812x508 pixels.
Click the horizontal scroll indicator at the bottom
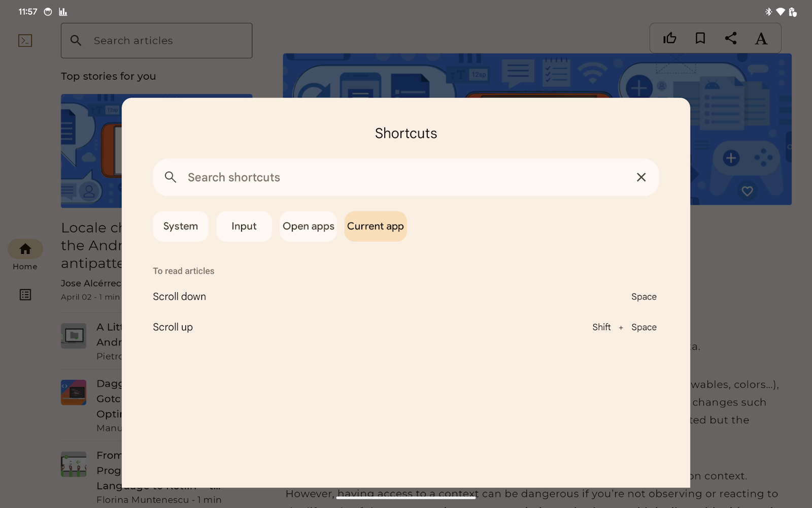point(406,498)
